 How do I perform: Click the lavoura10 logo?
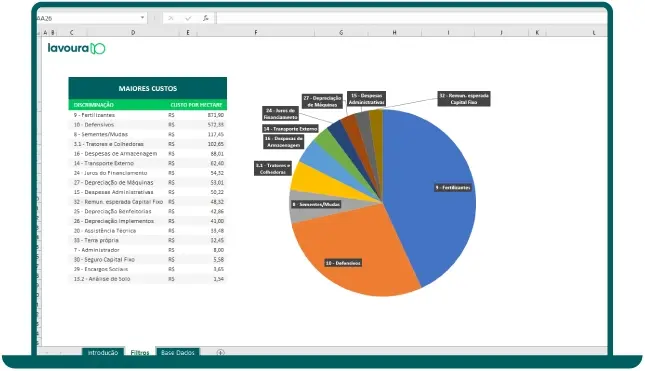tap(77, 49)
